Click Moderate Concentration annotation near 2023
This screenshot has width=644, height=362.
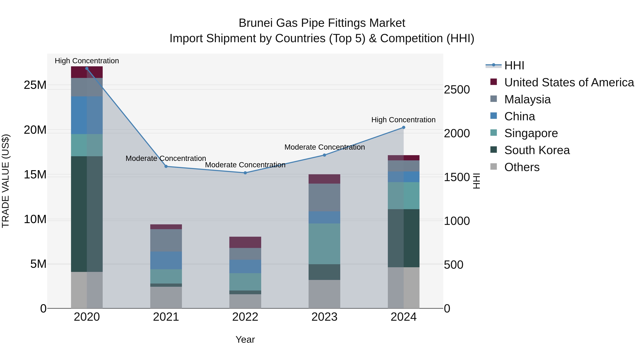(325, 147)
